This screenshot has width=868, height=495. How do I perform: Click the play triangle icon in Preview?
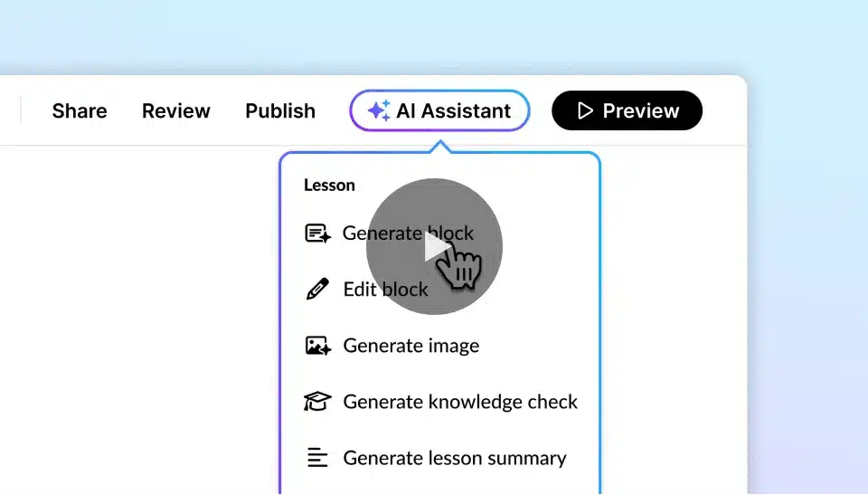(586, 111)
